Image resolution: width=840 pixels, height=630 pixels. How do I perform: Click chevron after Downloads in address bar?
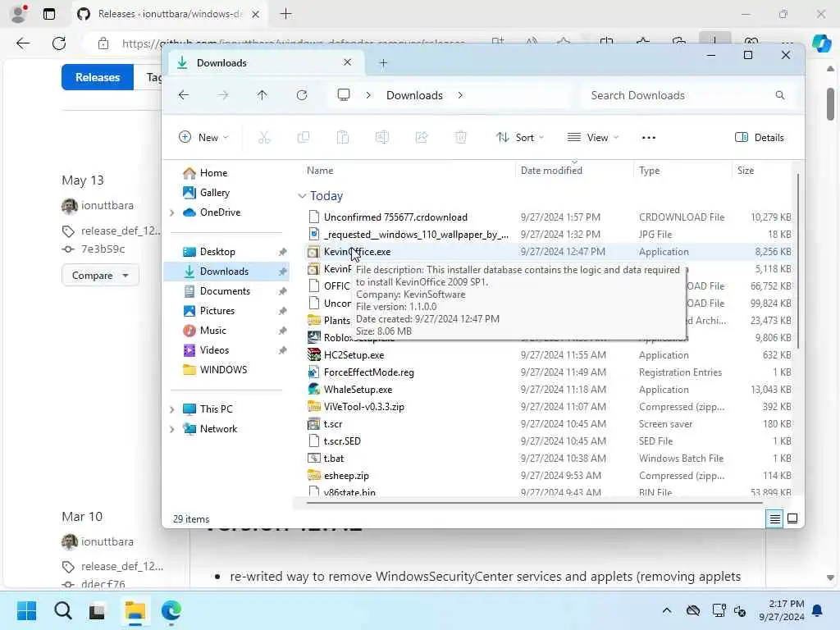click(460, 95)
